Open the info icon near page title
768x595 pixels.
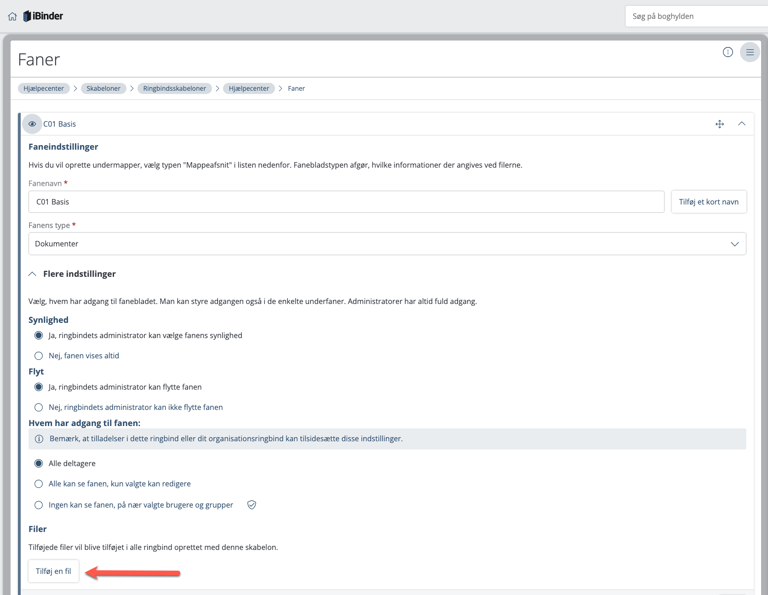pyautogui.click(x=727, y=52)
